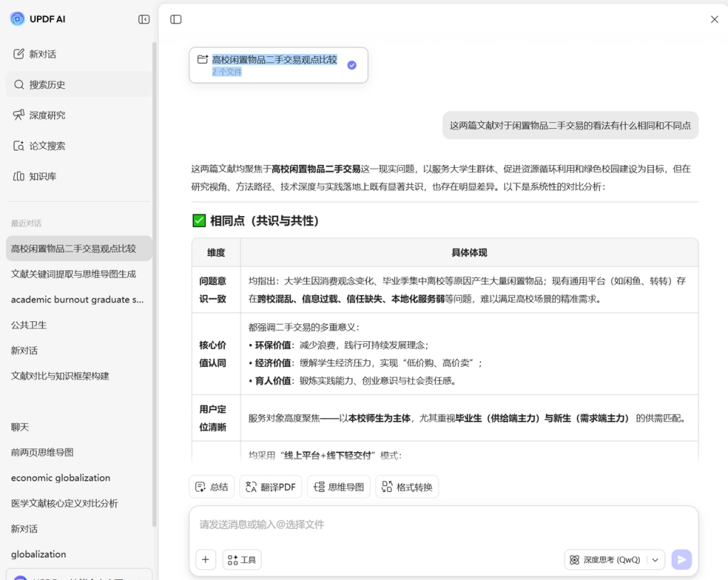Click the 具体体现 table header
This screenshot has width=728, height=580.
[469, 252]
